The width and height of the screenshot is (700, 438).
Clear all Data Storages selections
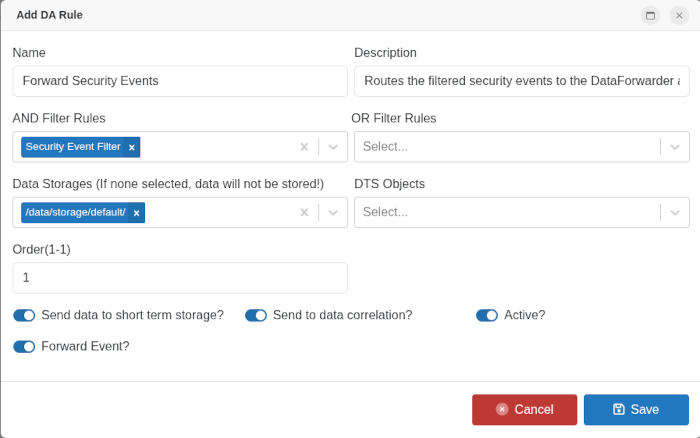304,212
